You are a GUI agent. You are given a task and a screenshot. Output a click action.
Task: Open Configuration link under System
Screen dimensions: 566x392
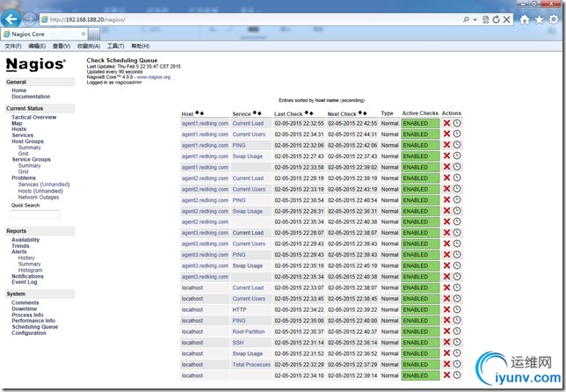coord(29,333)
